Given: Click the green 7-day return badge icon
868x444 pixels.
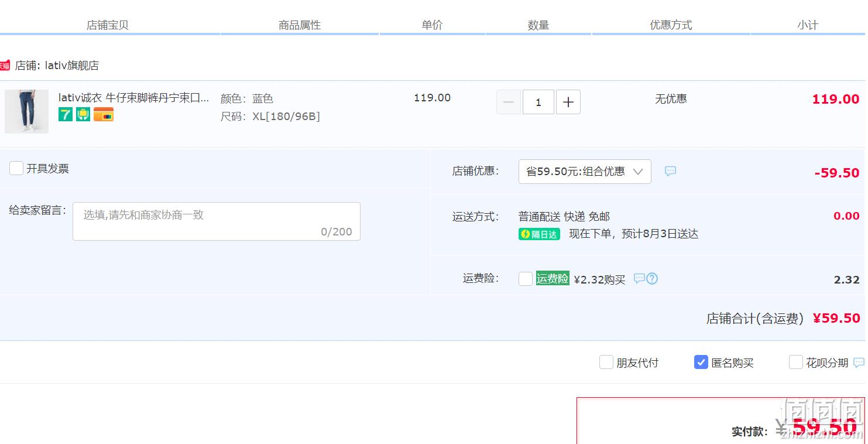Looking at the screenshot, I should pyautogui.click(x=66, y=114).
